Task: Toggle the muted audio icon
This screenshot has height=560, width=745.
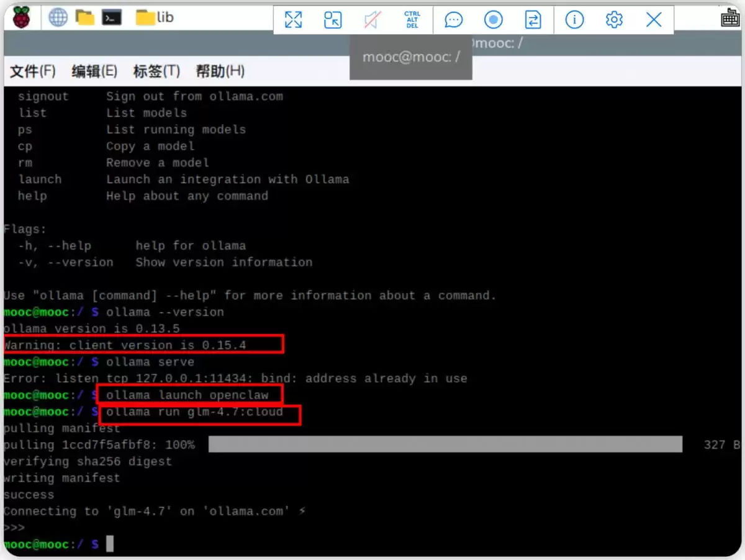Action: point(372,20)
